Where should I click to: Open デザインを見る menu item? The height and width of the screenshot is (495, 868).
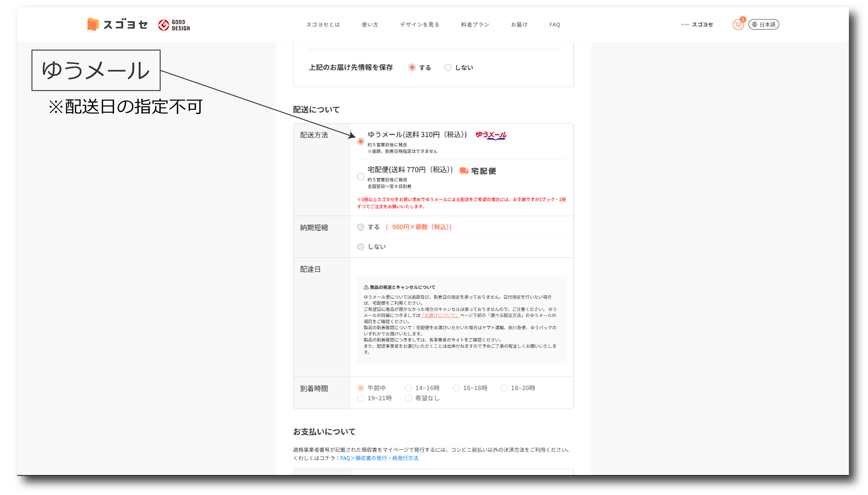tap(419, 25)
